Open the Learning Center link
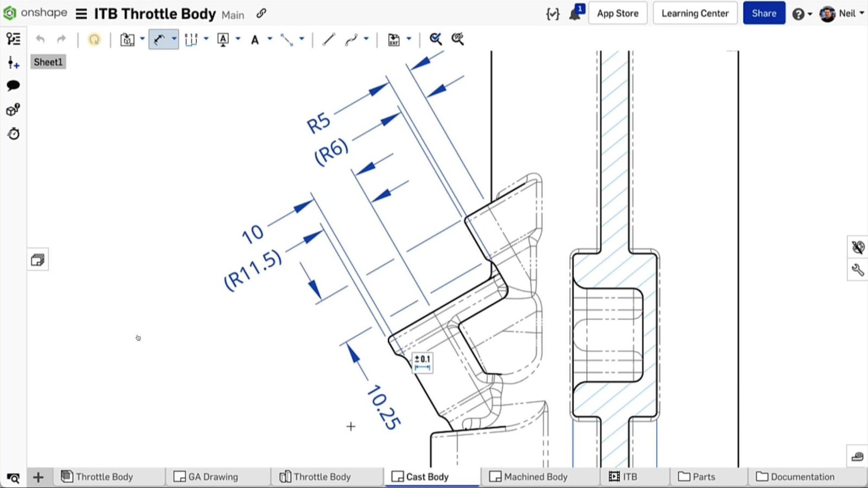868x488 pixels. [x=694, y=14]
